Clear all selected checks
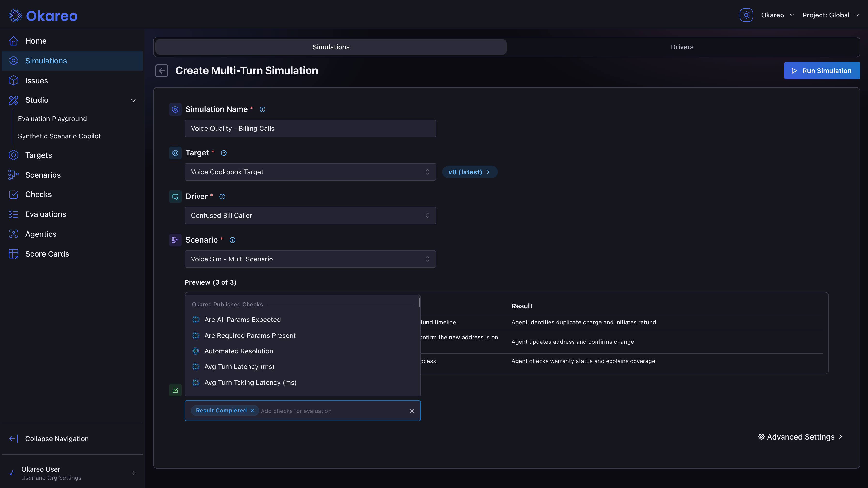This screenshot has width=868, height=488. pyautogui.click(x=412, y=411)
